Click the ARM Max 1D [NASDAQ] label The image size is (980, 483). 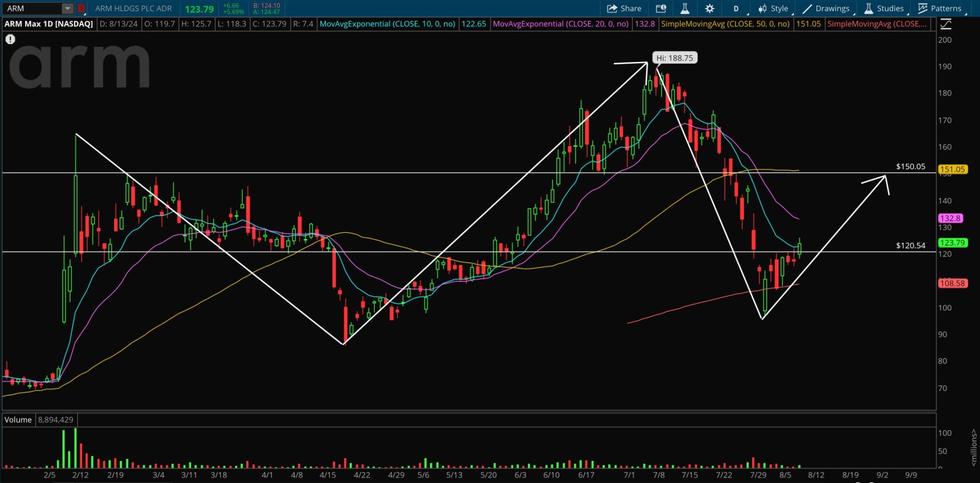point(49,24)
